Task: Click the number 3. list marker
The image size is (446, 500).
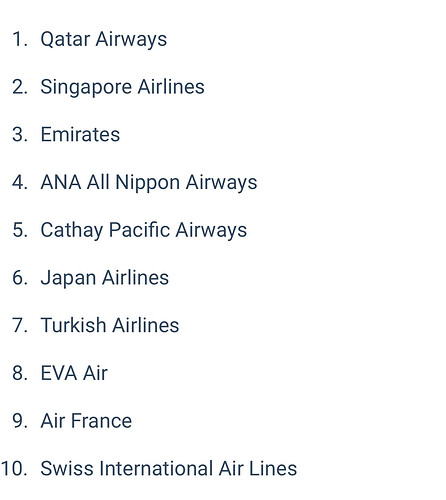Action: (20, 135)
